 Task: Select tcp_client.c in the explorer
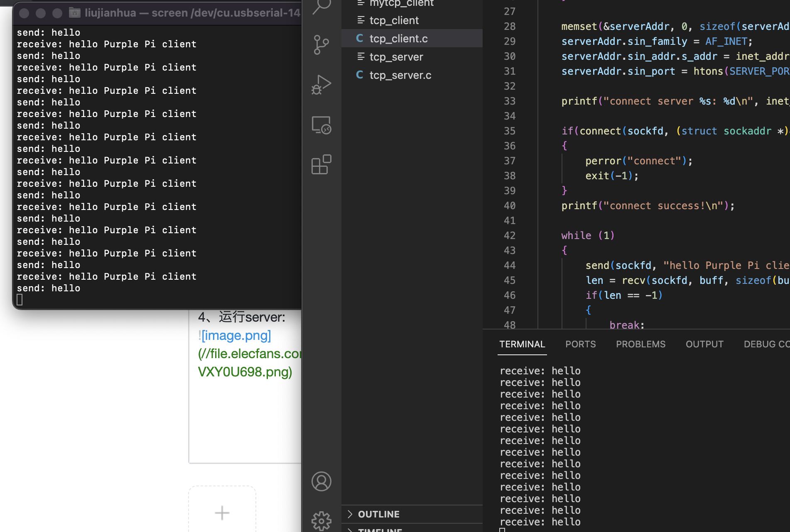point(412,39)
